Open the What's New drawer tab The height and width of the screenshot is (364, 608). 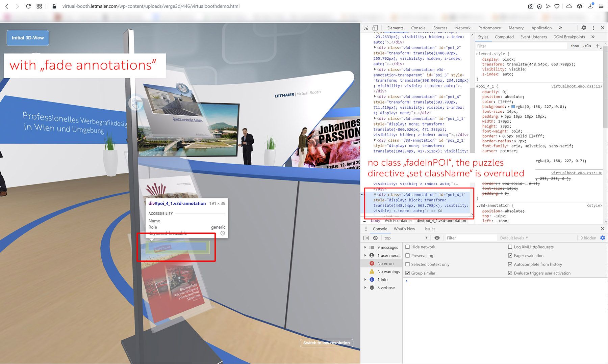404,229
